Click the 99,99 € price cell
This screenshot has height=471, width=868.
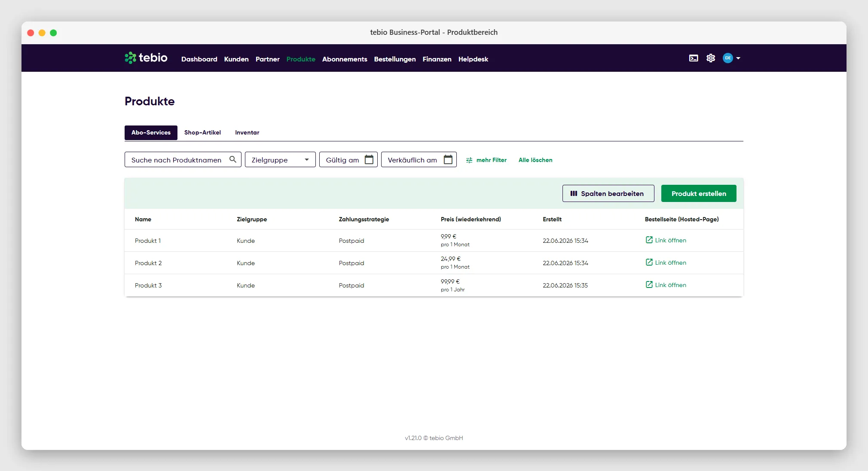point(450,281)
